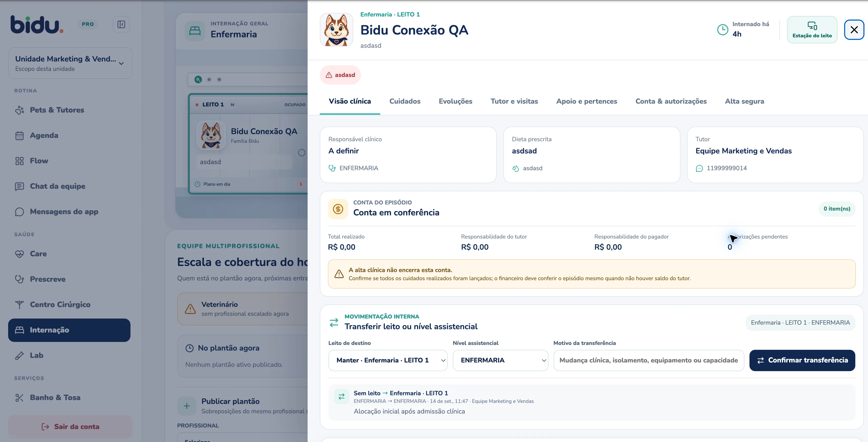Switch to the Visão clínica tab
Screen dimensions: 868x442
350,101
